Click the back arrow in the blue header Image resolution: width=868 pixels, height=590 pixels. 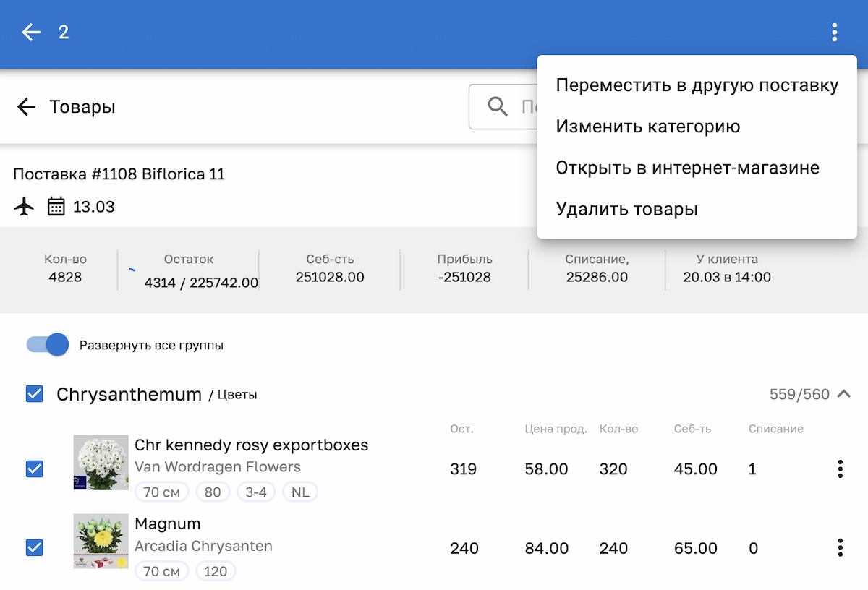tap(30, 32)
